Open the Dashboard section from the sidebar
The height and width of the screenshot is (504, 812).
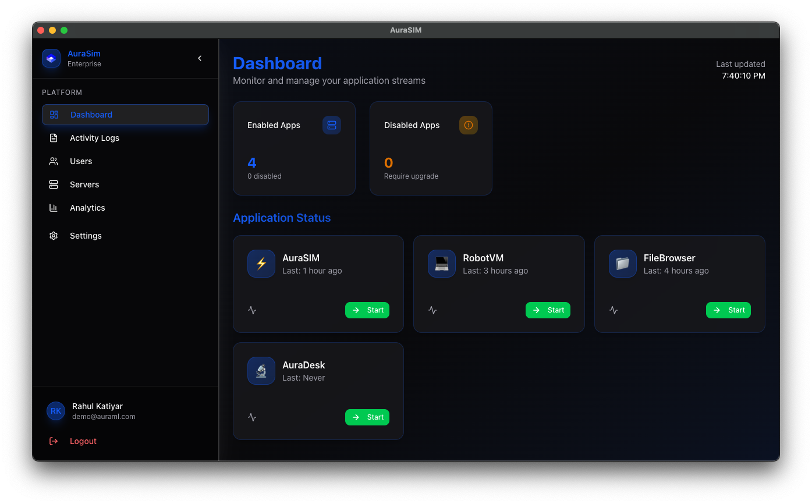[91, 115]
